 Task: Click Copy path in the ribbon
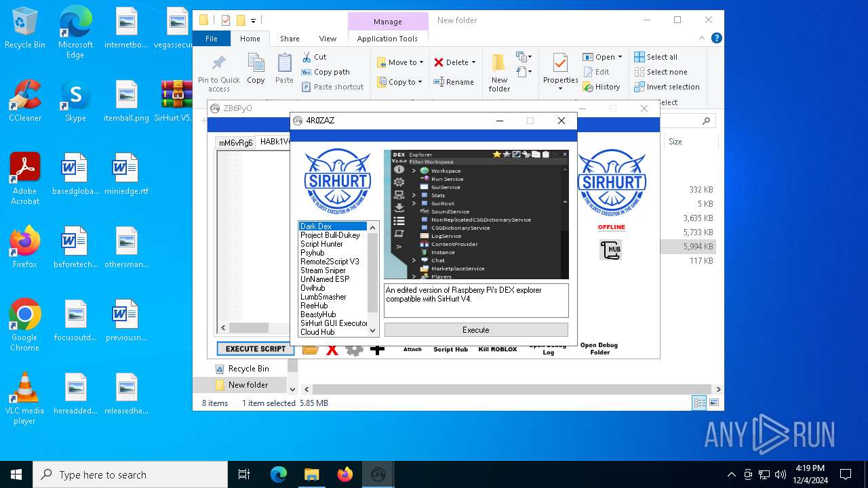point(325,72)
